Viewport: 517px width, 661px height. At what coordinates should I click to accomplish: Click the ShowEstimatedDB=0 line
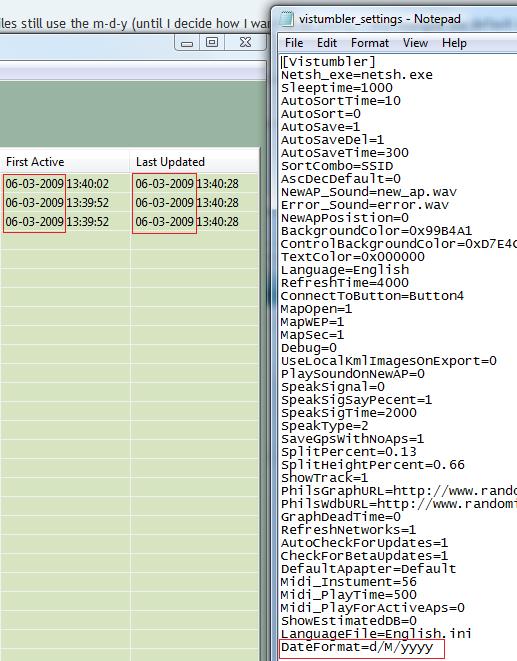(x=349, y=621)
